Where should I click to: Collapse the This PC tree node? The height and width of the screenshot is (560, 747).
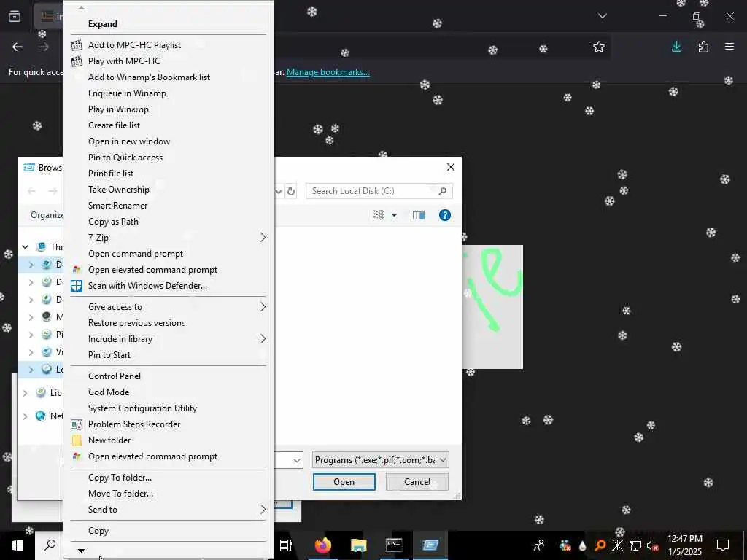(x=26, y=246)
